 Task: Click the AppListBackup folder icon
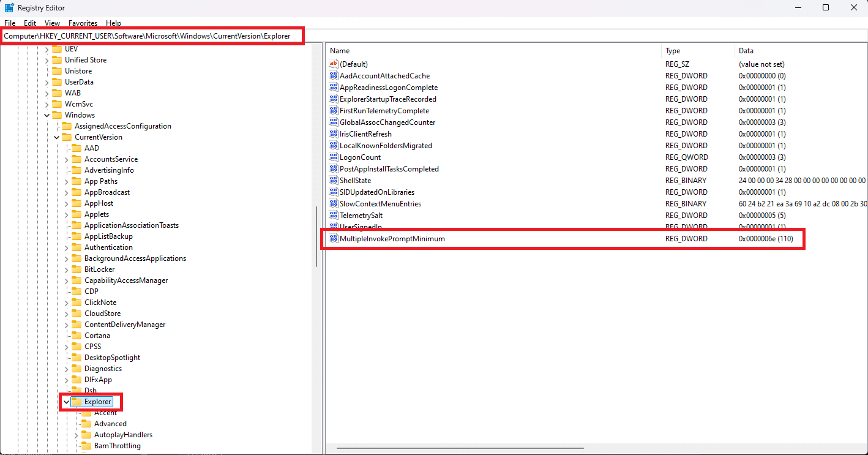(x=77, y=236)
